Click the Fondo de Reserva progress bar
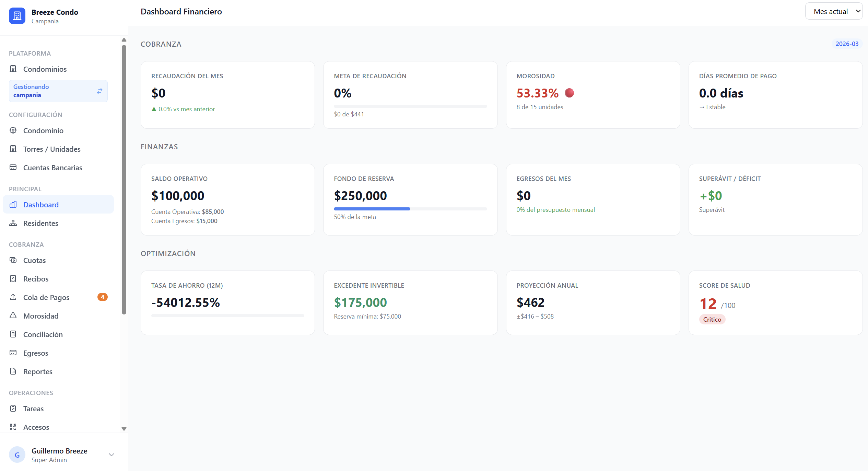Viewport: 868px width, 471px height. coord(410,209)
